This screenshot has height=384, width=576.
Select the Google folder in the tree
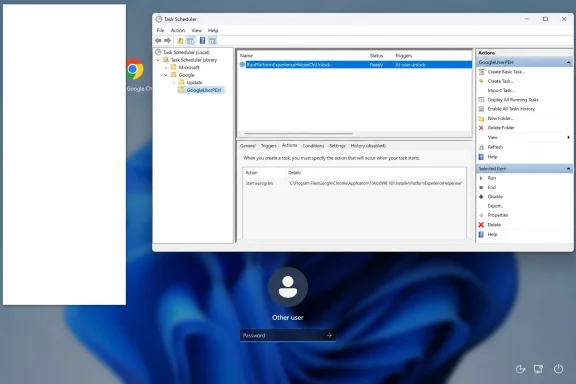[187, 75]
